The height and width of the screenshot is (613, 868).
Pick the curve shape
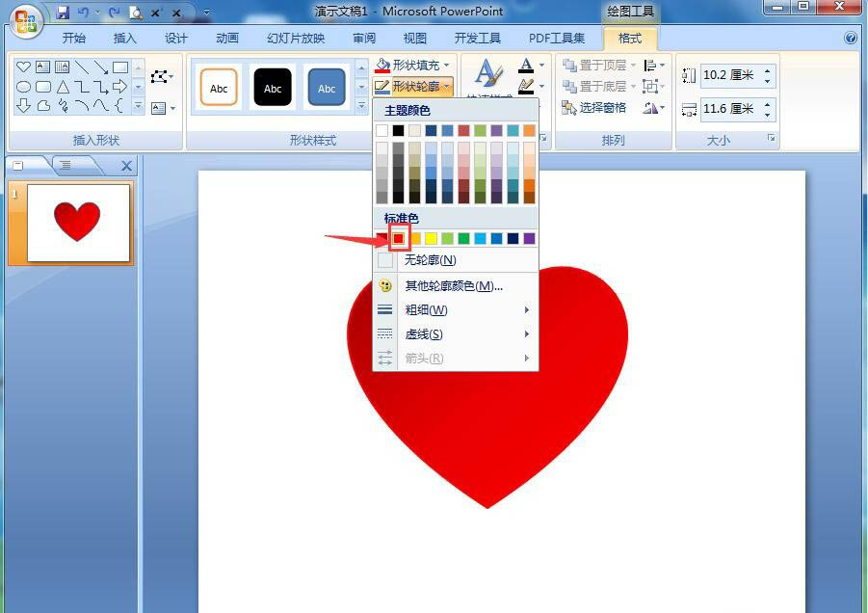click(x=101, y=105)
